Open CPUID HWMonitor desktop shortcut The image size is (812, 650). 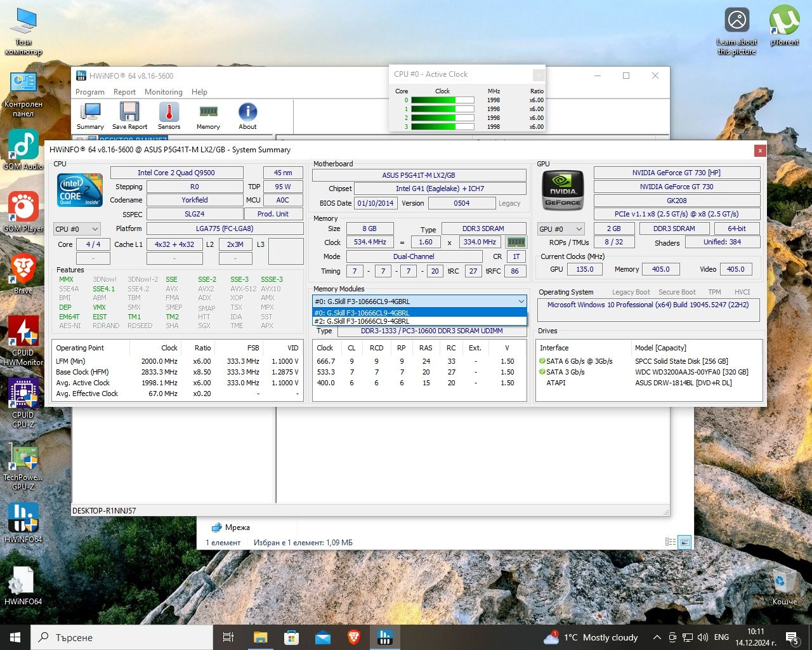tap(23, 340)
